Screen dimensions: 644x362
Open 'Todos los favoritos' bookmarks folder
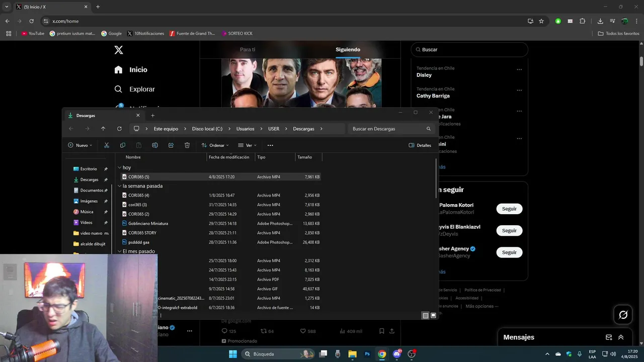(618, 34)
